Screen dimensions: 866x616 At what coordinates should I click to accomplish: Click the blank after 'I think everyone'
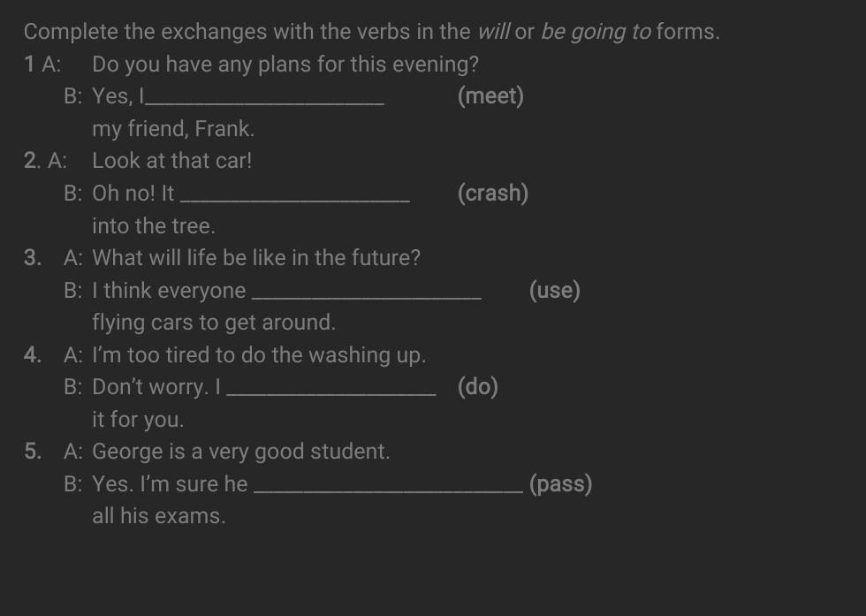point(367,293)
